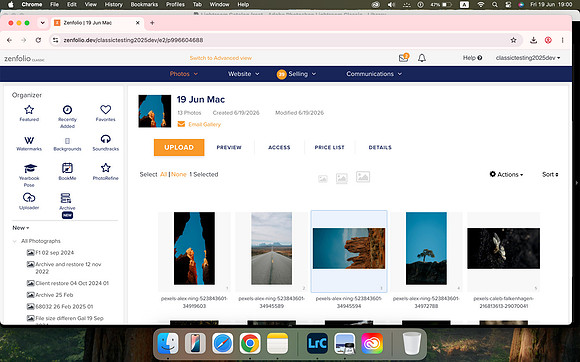The width and height of the screenshot is (580, 362).
Task: Click Switch to Advanced view link
Action: (221, 58)
